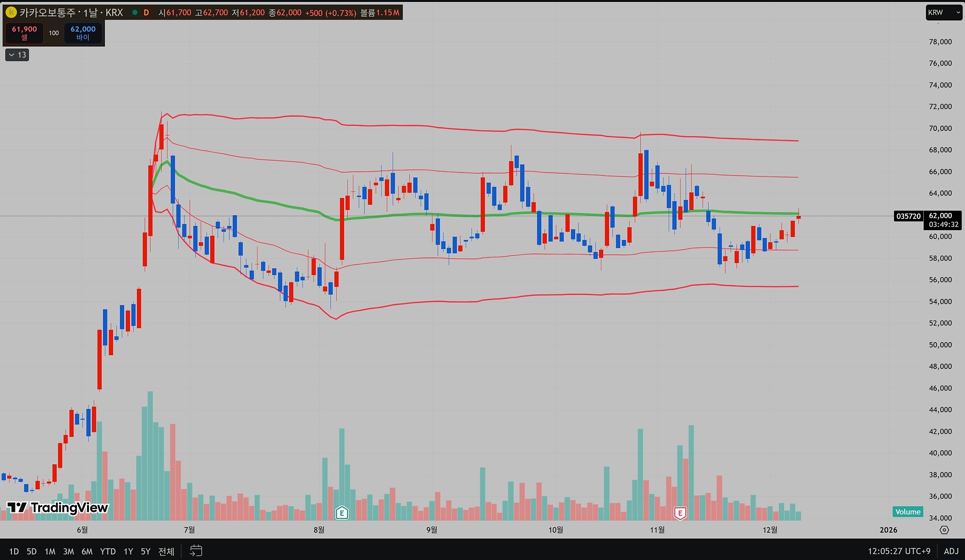This screenshot has width=965, height=560.
Task: Select the YTD time range
Action: (x=108, y=551)
